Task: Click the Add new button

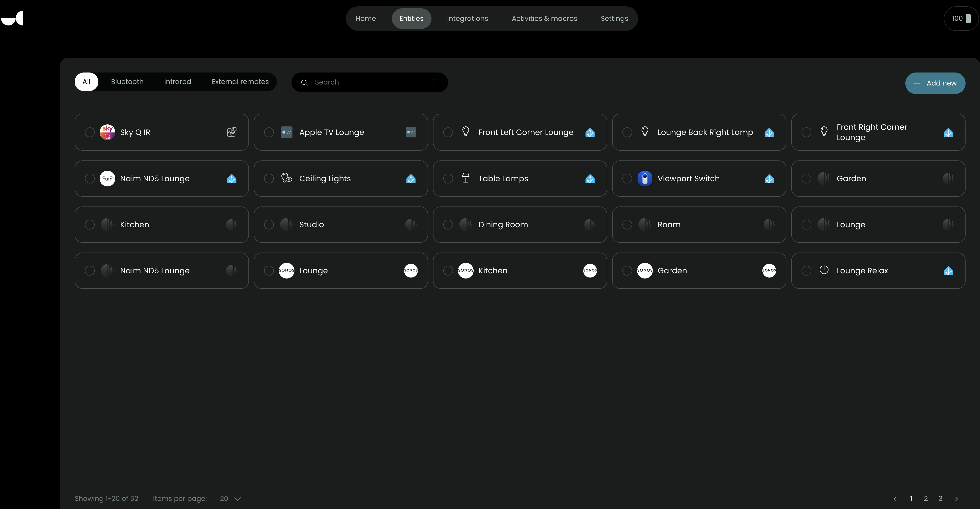Action: click(x=935, y=83)
